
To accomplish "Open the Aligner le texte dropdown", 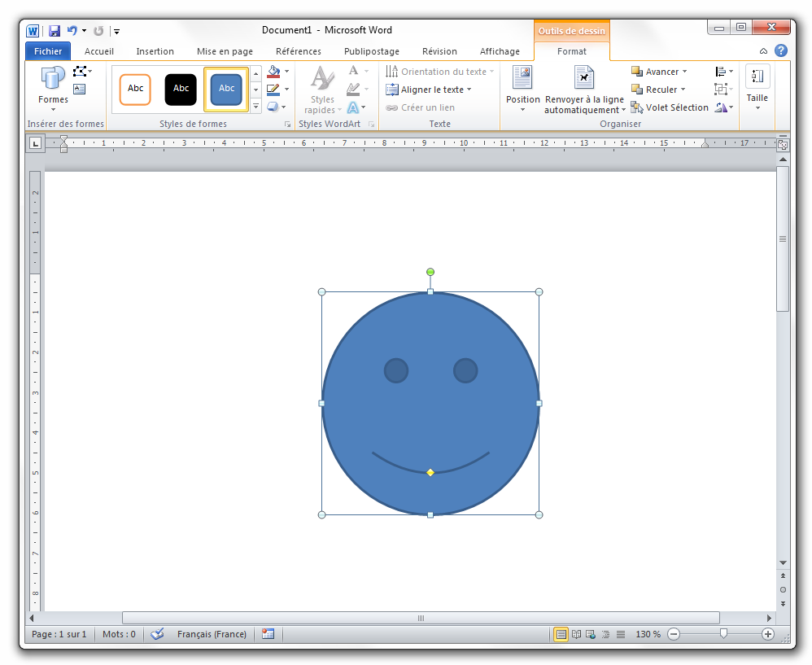I will click(x=429, y=90).
